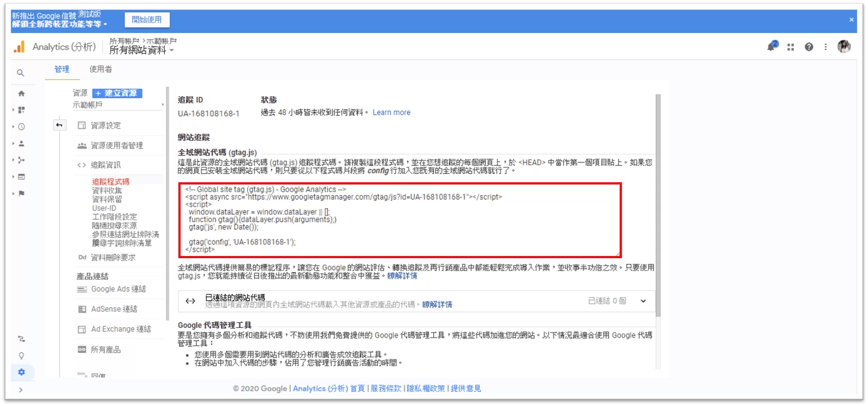Click the search magnifier icon in sidebar
The width and height of the screenshot is (868, 406).
[20, 73]
